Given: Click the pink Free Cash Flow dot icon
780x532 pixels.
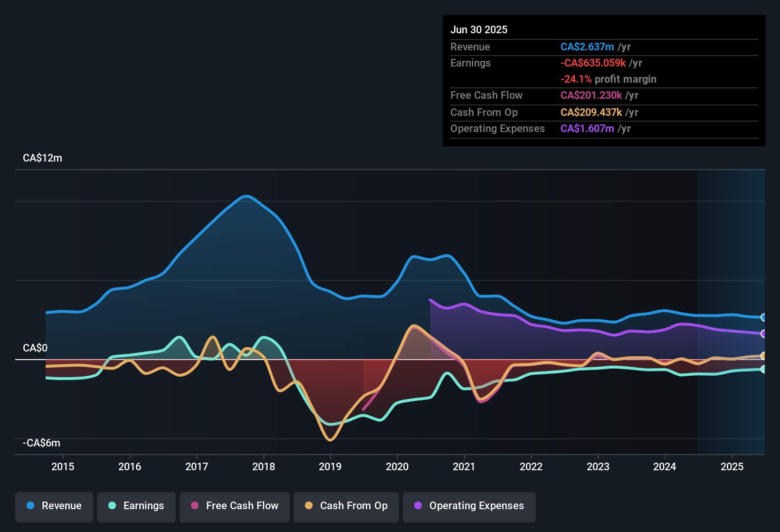Looking at the screenshot, I should (x=194, y=506).
